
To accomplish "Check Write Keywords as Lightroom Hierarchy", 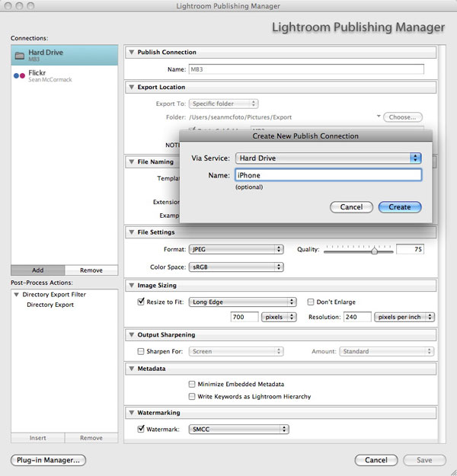I will [192, 397].
